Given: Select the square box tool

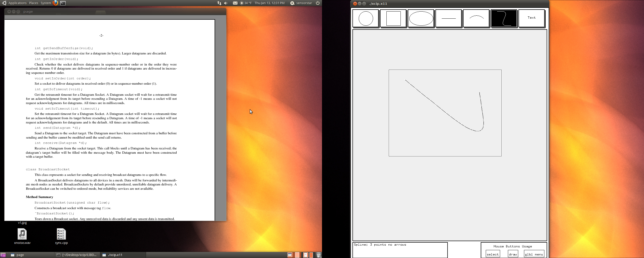Looking at the screenshot, I should 393,18.
